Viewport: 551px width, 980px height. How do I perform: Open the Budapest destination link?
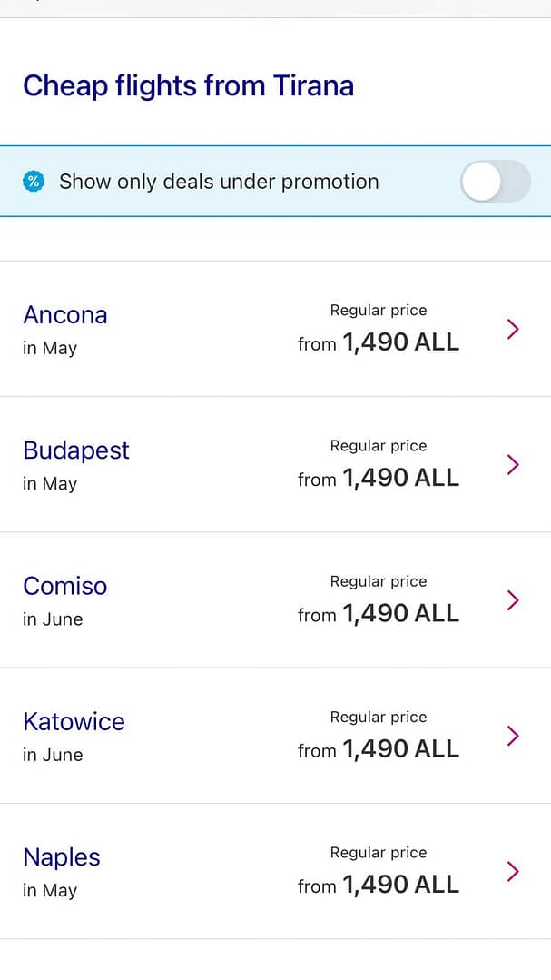coord(76,450)
